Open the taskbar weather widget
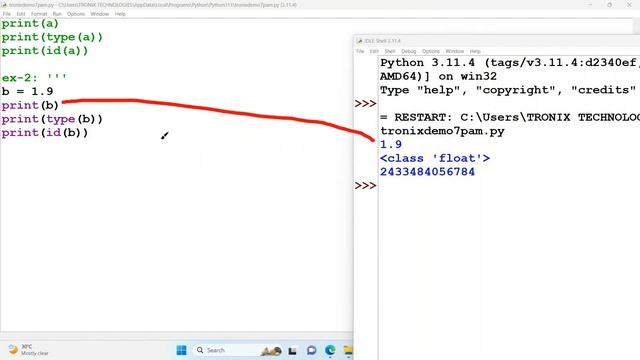This screenshot has width=640, height=360. point(29,350)
